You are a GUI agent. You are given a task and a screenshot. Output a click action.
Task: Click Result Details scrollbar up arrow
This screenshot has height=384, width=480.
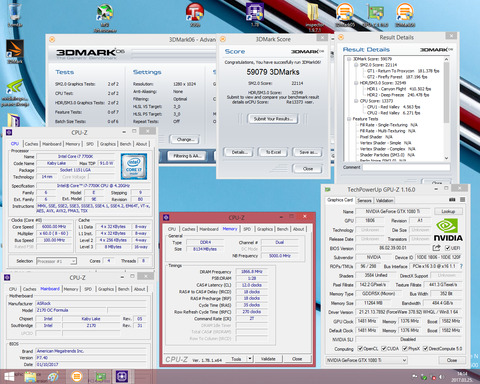pos(447,59)
